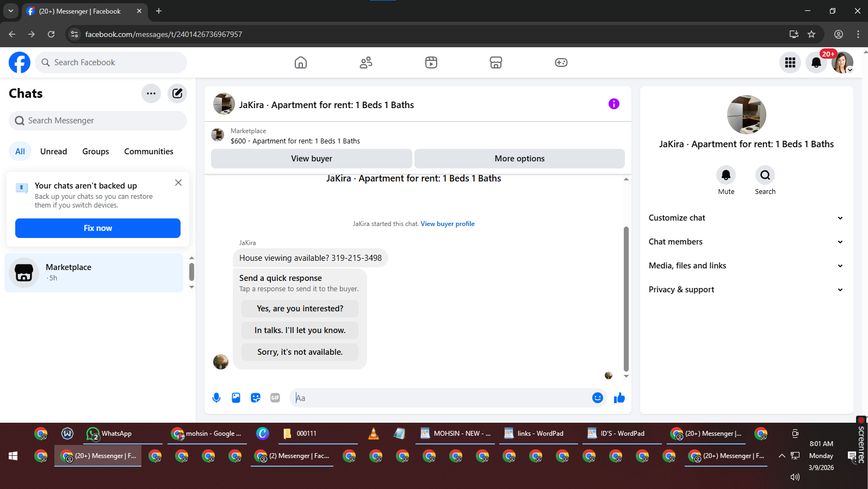
Task: Dismiss the chats backup notice
Action: point(178,183)
